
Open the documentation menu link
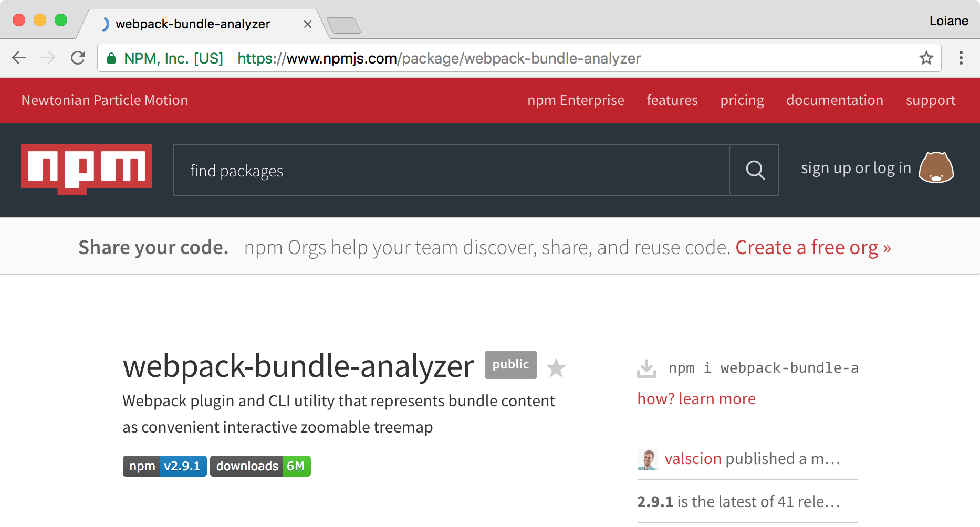(835, 100)
